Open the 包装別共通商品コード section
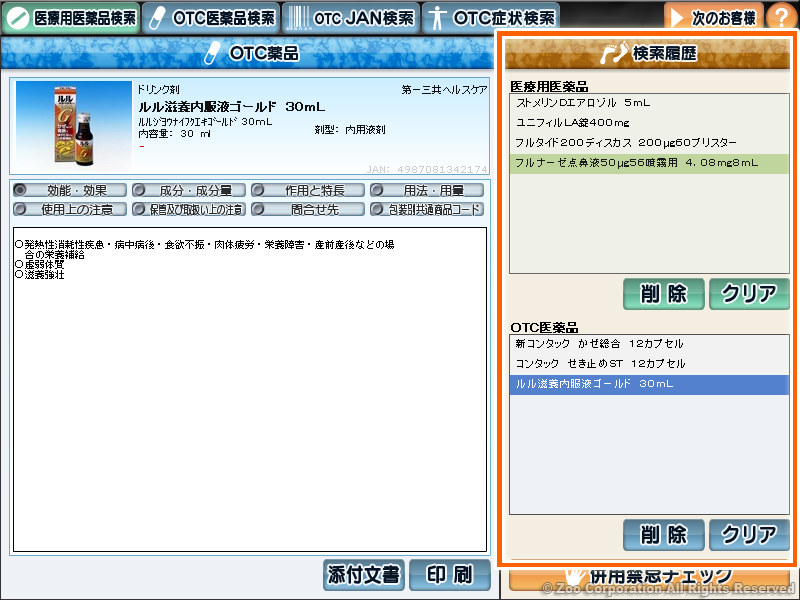 click(x=427, y=209)
